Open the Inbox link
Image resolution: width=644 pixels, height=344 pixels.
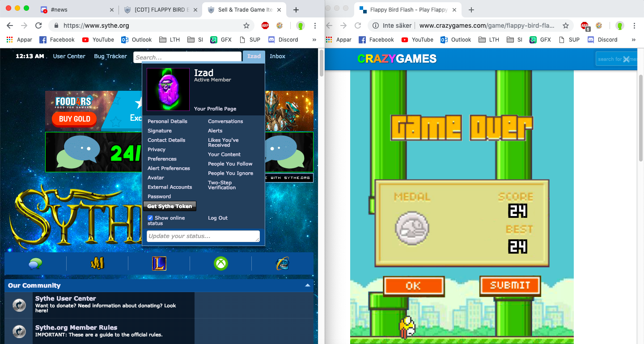tap(277, 56)
